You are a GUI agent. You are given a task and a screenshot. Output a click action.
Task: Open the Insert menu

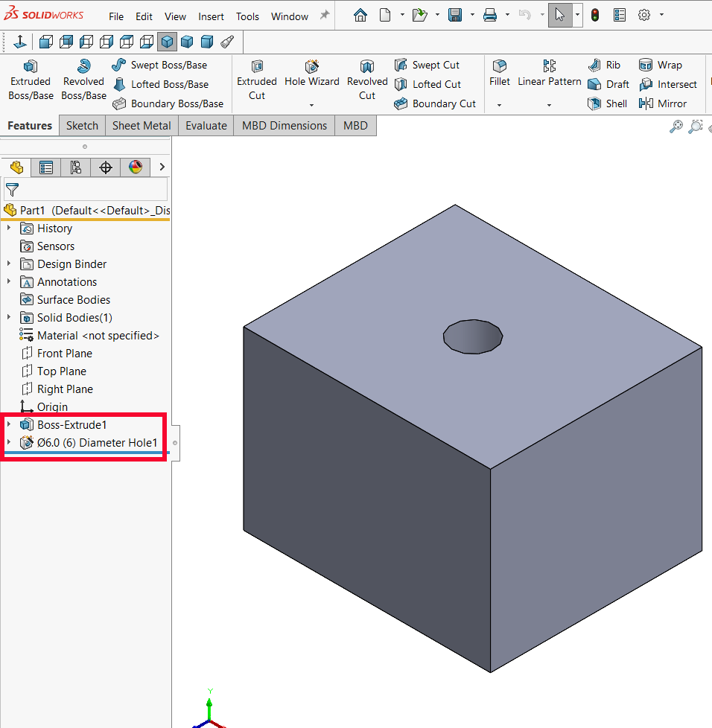[211, 16]
